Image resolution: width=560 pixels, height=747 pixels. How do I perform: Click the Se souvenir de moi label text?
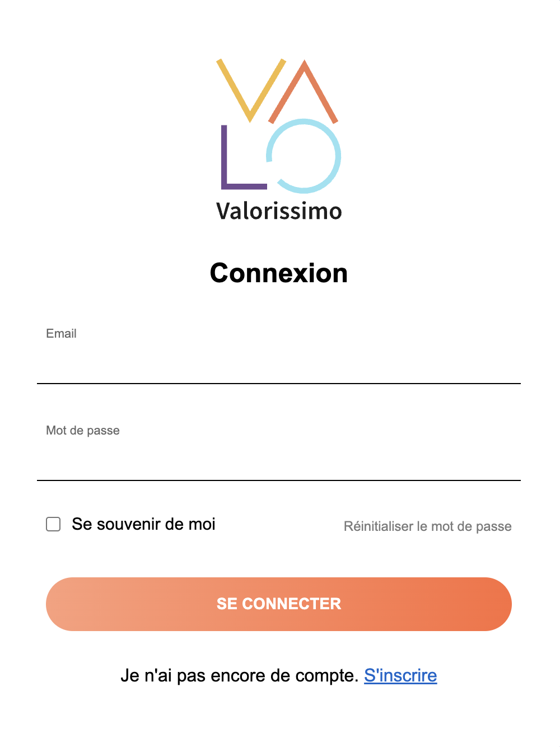[143, 524]
